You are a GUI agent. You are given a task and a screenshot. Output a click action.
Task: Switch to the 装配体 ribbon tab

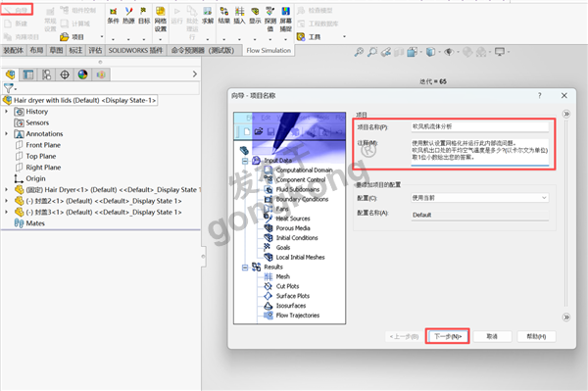coord(14,50)
